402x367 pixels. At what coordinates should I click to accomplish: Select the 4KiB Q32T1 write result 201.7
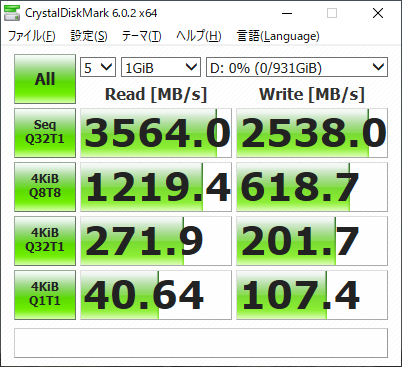pyautogui.click(x=312, y=241)
